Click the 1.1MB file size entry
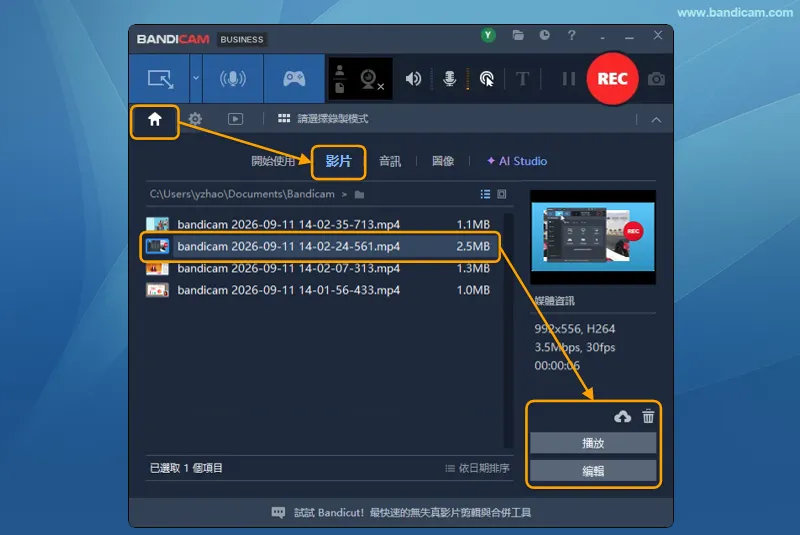This screenshot has height=535, width=800. coord(473,224)
